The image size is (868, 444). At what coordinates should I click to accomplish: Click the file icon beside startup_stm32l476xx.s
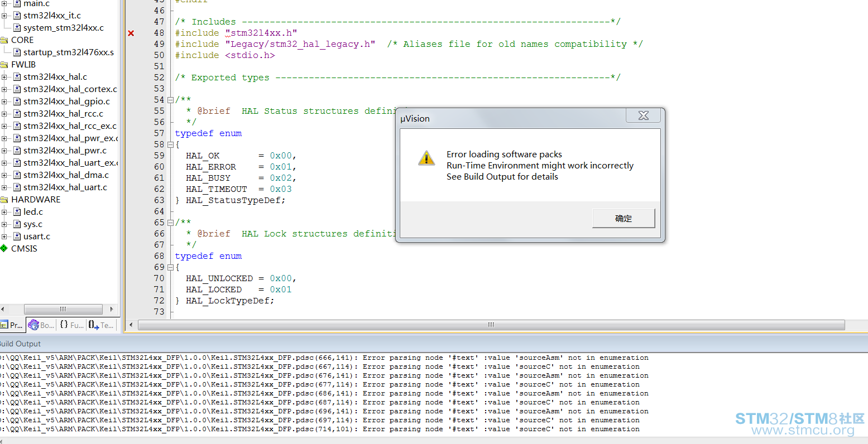(17, 52)
